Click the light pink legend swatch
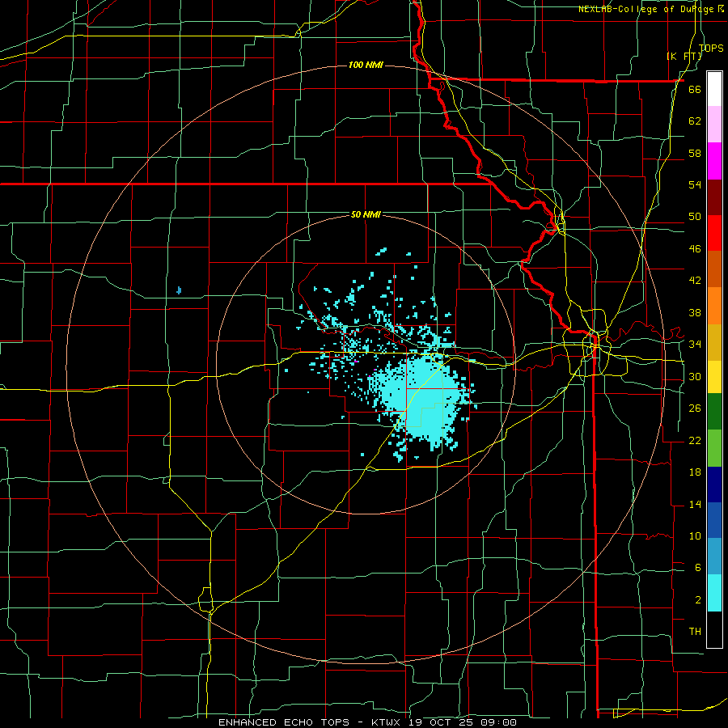 pos(714,125)
